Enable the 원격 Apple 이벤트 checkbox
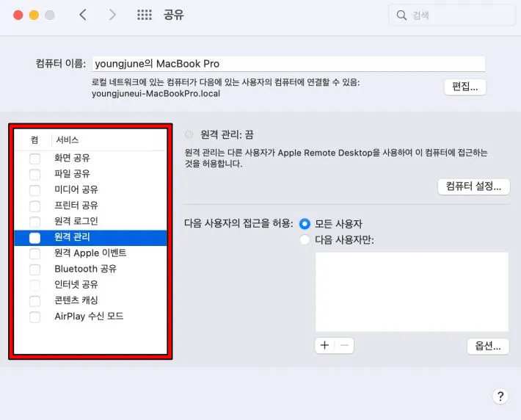This screenshot has width=521, height=420. (x=35, y=254)
